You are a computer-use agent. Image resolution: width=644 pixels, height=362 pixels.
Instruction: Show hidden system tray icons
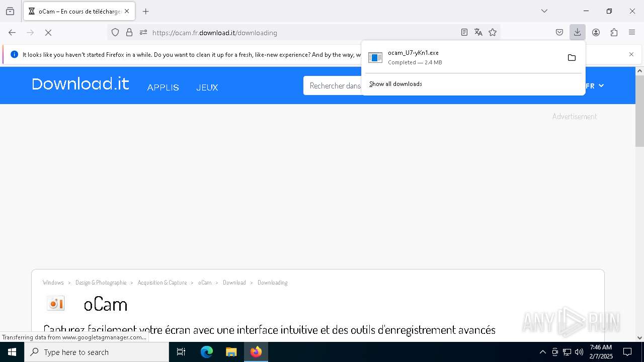542,352
